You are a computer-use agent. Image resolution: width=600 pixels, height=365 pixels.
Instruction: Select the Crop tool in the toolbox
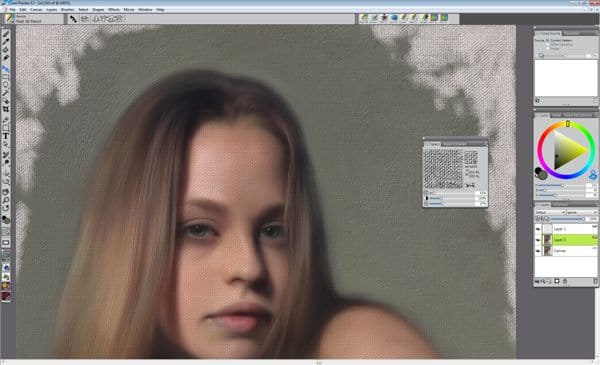pyautogui.click(x=6, y=109)
